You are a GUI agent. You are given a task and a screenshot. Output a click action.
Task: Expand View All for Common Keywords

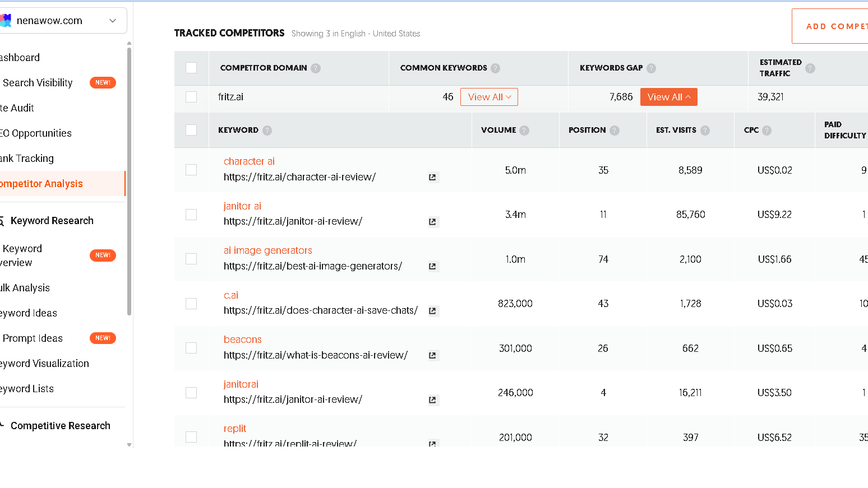(488, 96)
